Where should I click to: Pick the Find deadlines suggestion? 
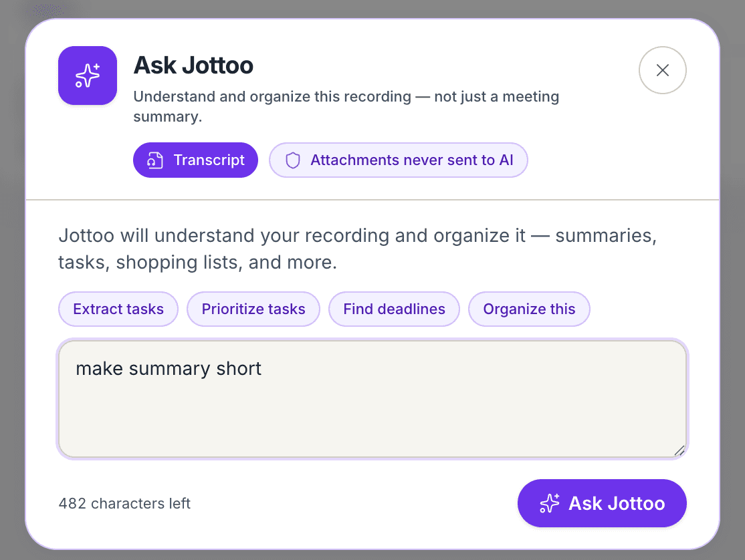point(394,309)
